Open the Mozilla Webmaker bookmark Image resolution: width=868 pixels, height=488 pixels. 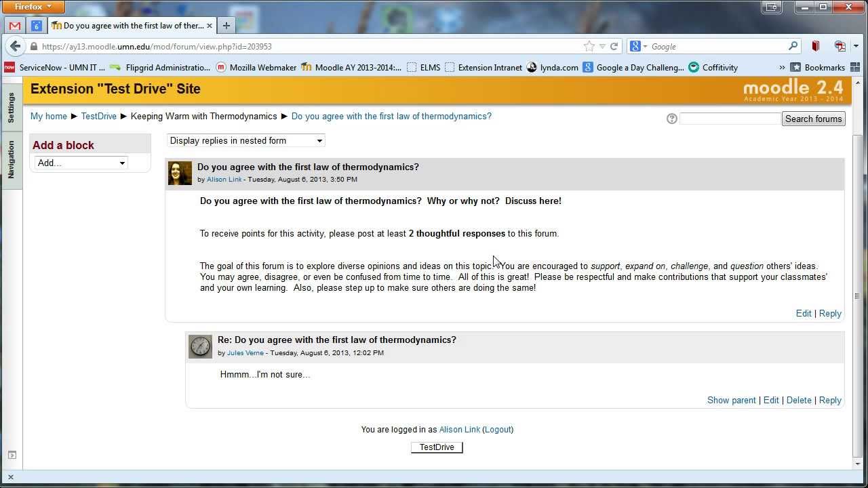(256, 67)
